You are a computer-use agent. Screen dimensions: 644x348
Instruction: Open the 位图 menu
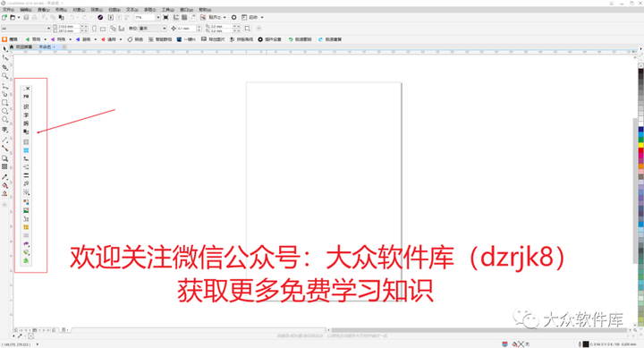(114, 10)
